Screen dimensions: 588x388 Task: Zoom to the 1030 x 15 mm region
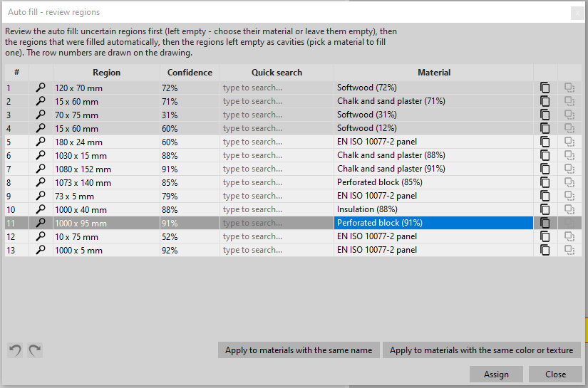click(41, 155)
